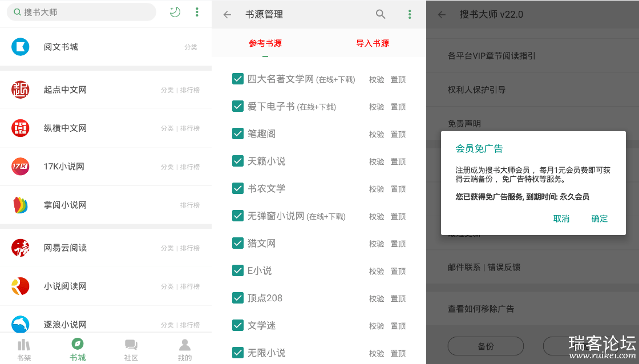Open the 起点中文网 site icon
The height and width of the screenshot is (364, 639).
21,90
